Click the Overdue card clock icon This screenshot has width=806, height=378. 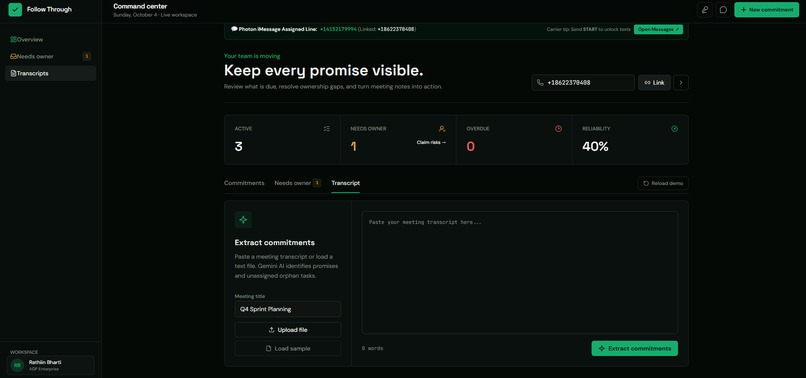[558, 129]
